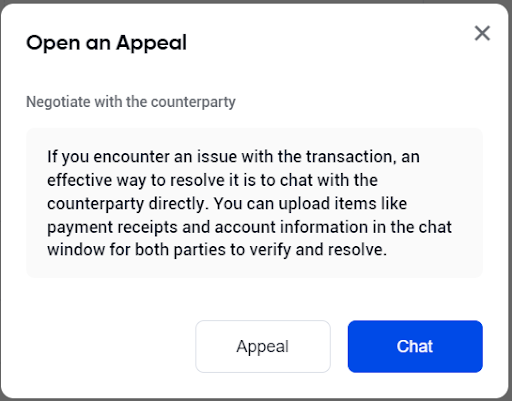Click the gray information text box
Screen dimensions: 512x401
pyautogui.click(x=254, y=203)
